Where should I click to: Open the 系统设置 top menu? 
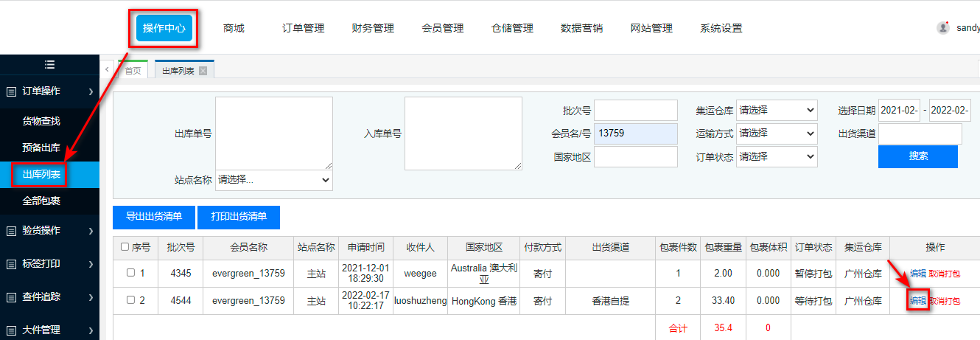[721, 28]
